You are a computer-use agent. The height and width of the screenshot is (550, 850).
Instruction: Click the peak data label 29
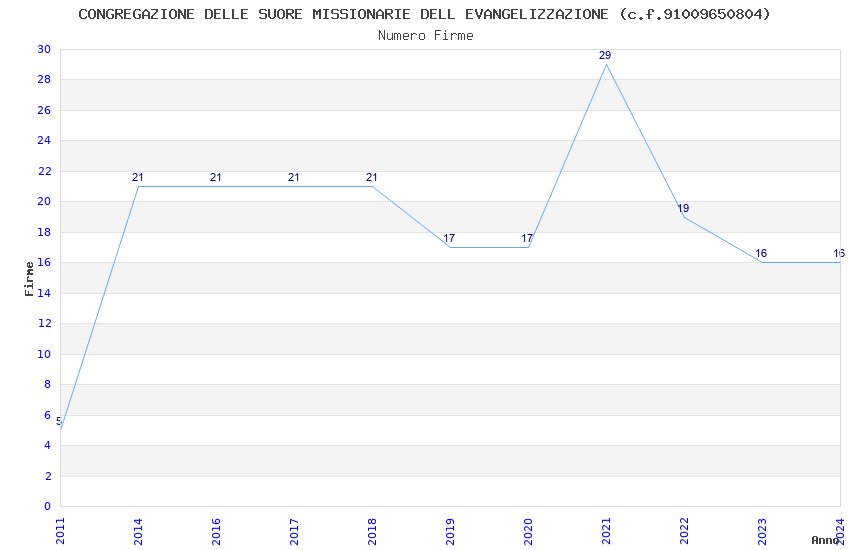[605, 55]
